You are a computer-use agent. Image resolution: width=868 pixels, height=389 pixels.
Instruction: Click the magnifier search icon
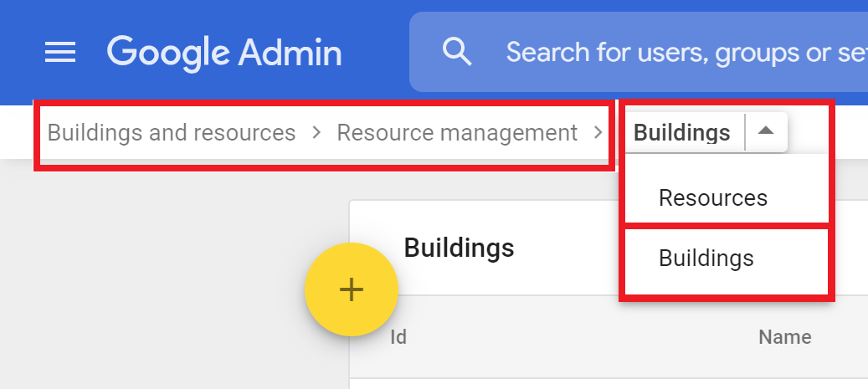(x=457, y=52)
